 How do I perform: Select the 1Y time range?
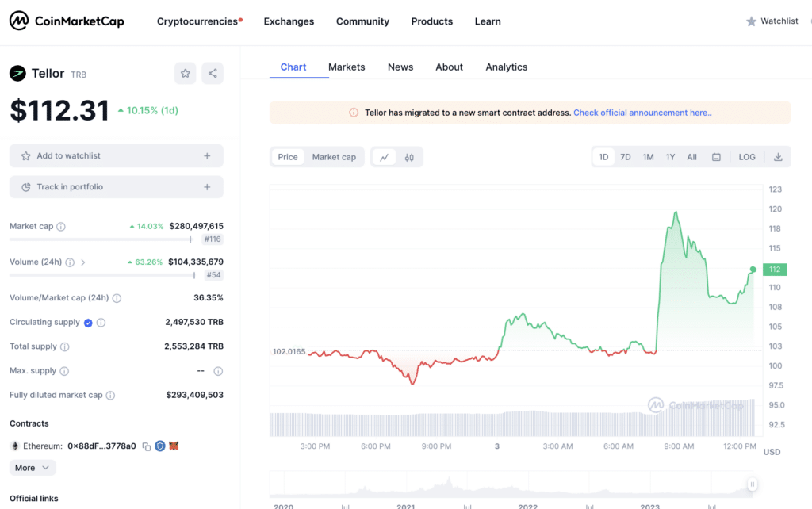[670, 157]
